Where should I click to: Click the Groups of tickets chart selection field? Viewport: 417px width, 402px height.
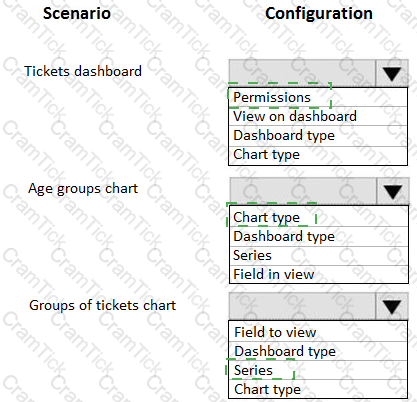(x=302, y=306)
